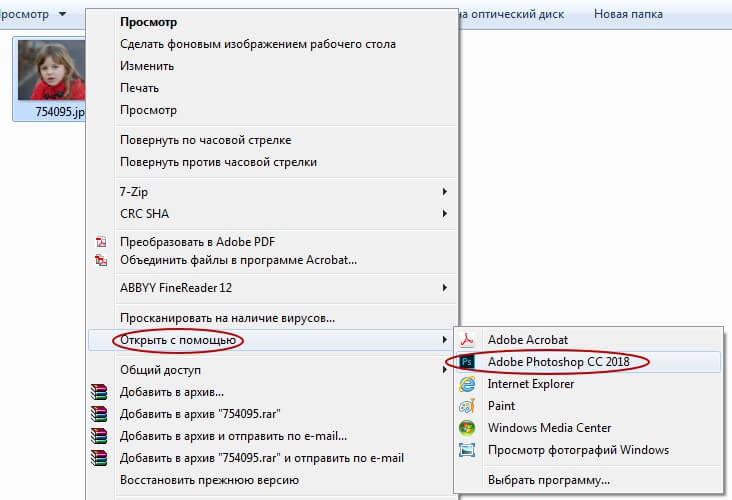The width and height of the screenshot is (732, 500).
Task: Click the 'оптический диск' burn toolbar button
Action: (x=512, y=14)
